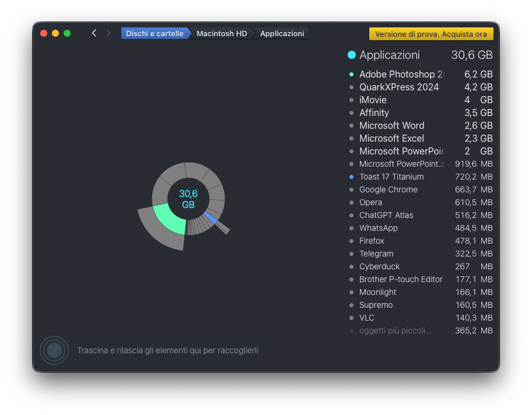Select the Google Chrome row
532x415 pixels.
tap(421, 190)
